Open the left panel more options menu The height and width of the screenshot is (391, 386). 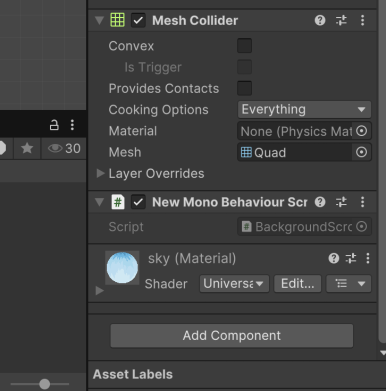pyautogui.click(x=72, y=125)
